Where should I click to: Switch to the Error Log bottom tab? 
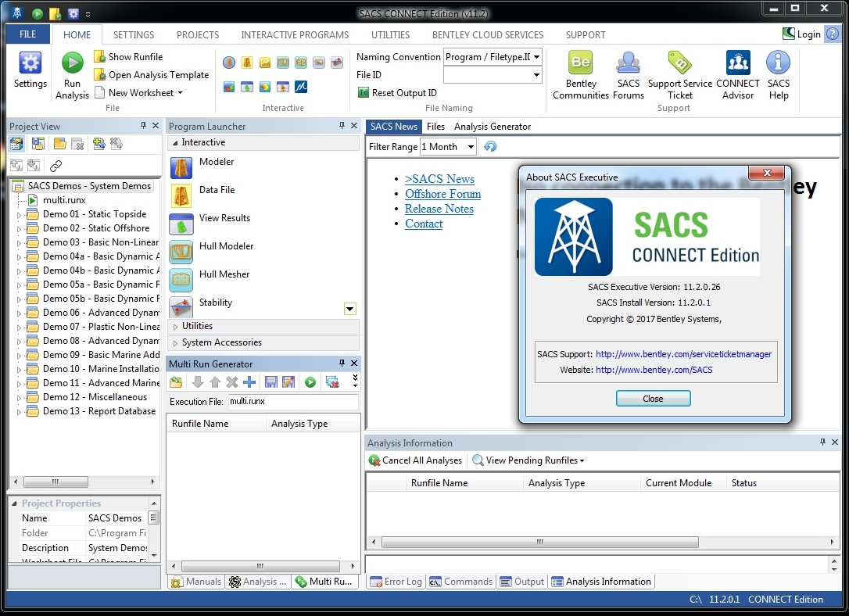pyautogui.click(x=396, y=582)
